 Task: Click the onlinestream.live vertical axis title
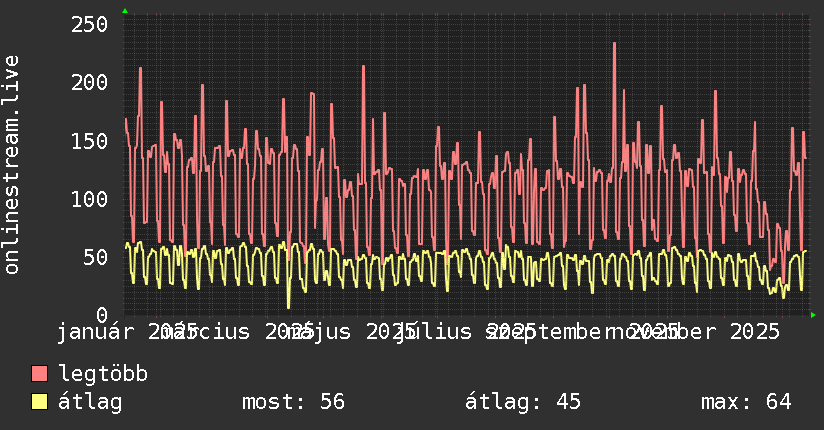[11, 165]
